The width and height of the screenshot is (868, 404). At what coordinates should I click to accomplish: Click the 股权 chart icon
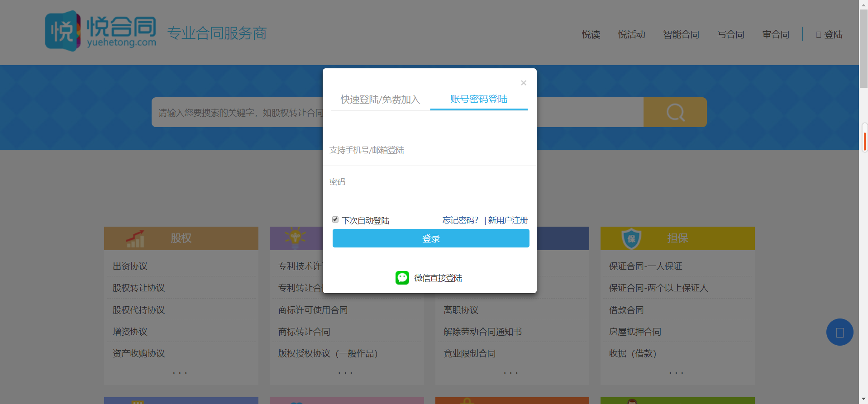pos(135,238)
